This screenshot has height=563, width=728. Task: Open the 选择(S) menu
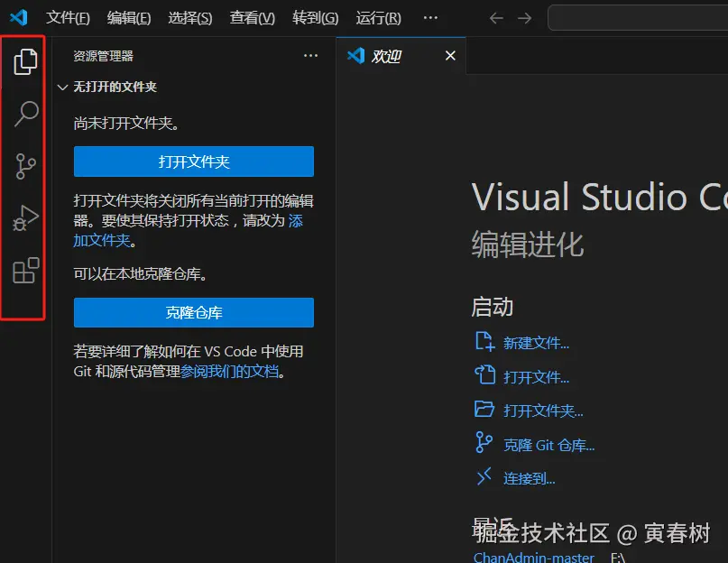[x=189, y=18]
